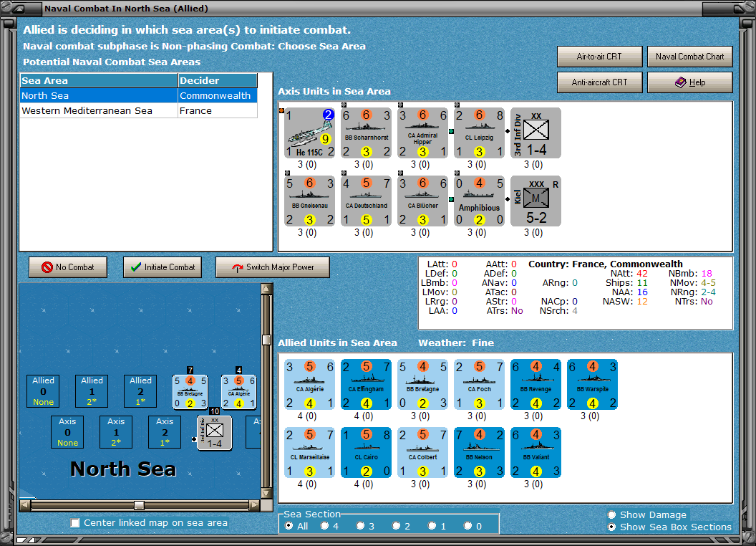This screenshot has height=546, width=756.
Task: Select sea section 4 radio button
Action: [324, 526]
